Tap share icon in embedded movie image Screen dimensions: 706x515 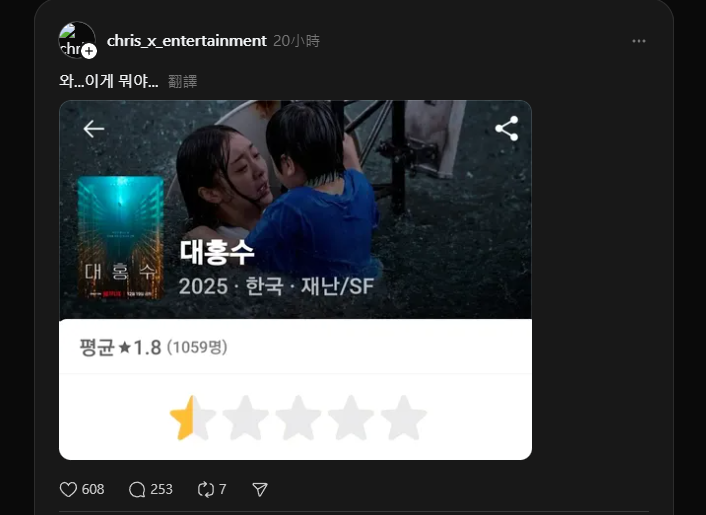(x=507, y=129)
